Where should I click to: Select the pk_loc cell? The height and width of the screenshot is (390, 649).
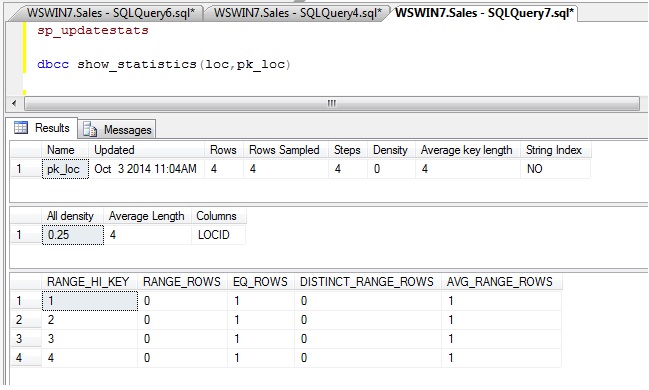65,169
